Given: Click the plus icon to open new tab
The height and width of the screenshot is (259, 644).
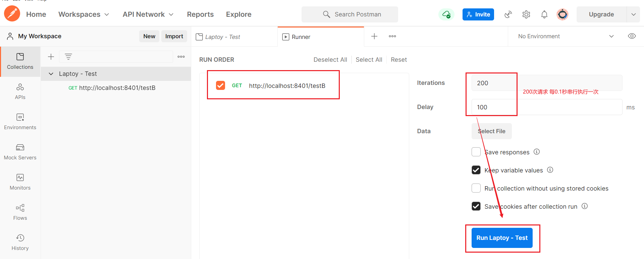Looking at the screenshot, I should [x=374, y=36].
